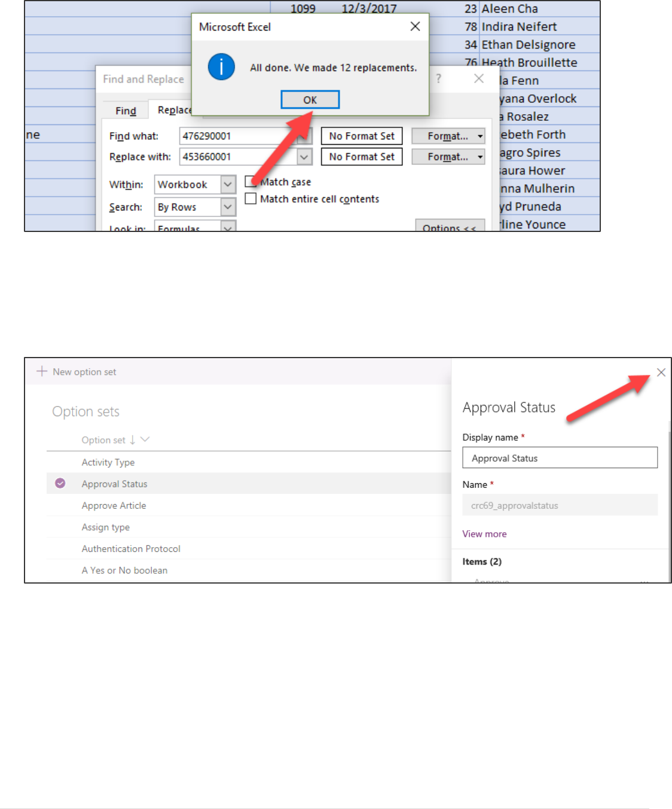Viewport: 672px width, 809px height.
Task: Switch to the Find tab
Action: click(126, 111)
